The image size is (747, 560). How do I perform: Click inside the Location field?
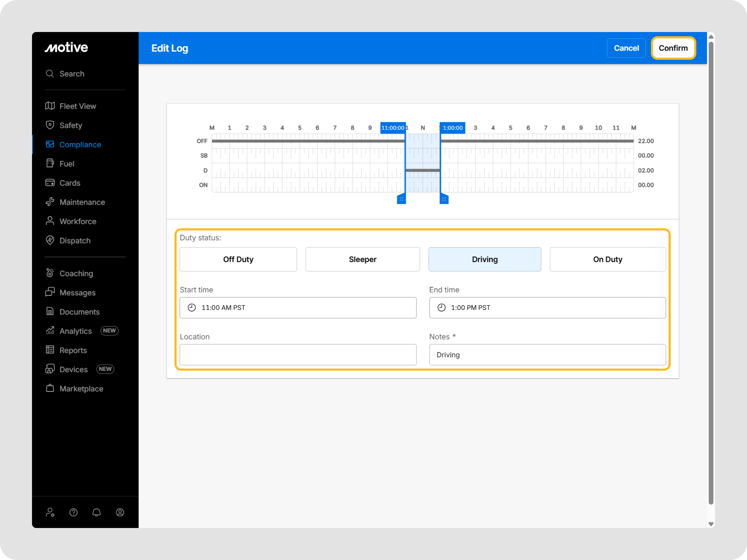(x=298, y=354)
